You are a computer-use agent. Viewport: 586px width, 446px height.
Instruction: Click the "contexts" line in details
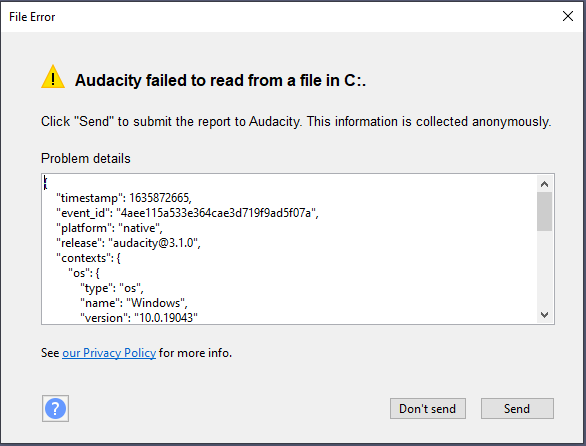88,258
